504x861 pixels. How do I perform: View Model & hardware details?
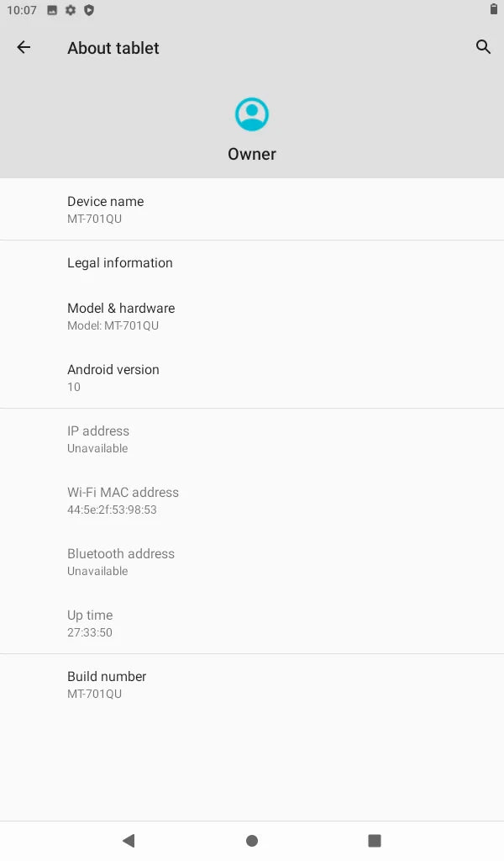point(252,315)
